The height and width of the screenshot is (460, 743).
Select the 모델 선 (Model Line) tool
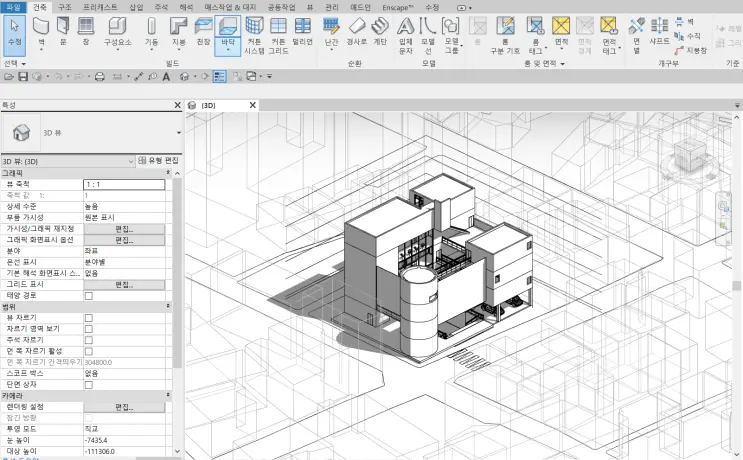[x=427, y=36]
